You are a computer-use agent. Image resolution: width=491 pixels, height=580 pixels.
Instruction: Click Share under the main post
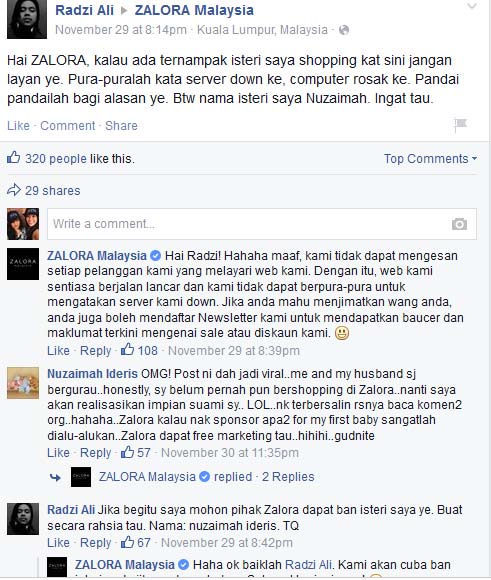click(x=121, y=126)
